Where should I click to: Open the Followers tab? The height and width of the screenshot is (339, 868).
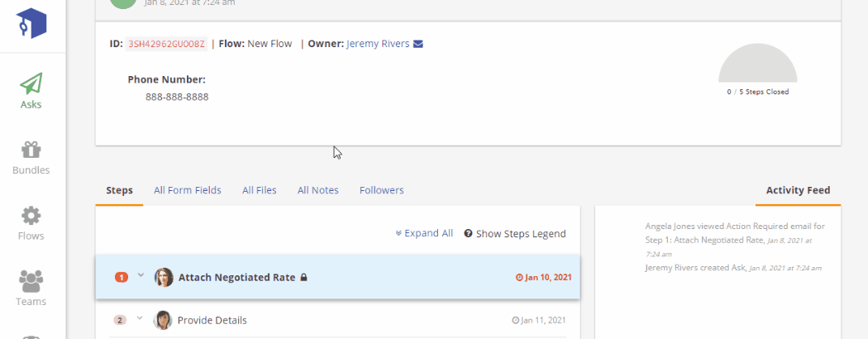point(382,190)
